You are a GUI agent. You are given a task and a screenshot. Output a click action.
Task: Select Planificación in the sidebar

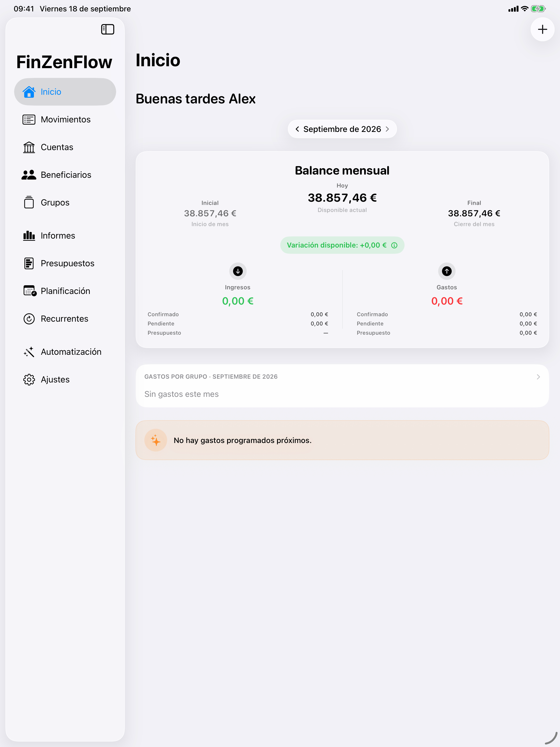point(65,291)
